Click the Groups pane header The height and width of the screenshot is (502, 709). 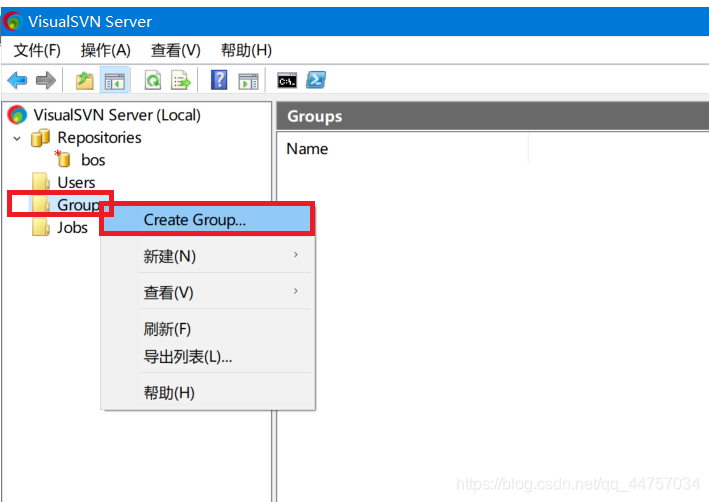click(492, 116)
